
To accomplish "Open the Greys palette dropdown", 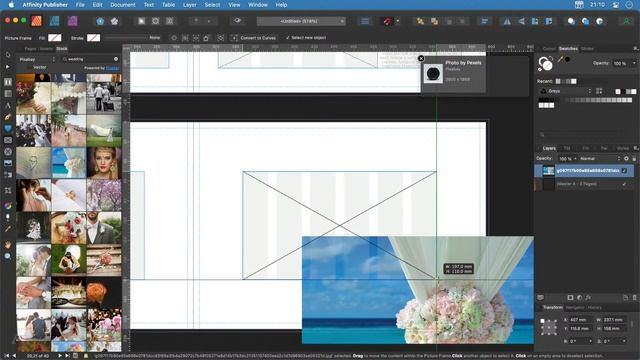I will [565, 91].
